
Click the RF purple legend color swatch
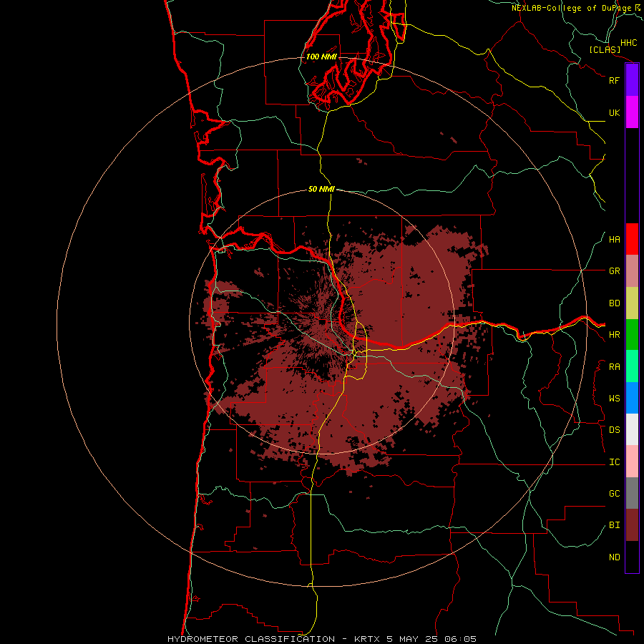coord(632,80)
